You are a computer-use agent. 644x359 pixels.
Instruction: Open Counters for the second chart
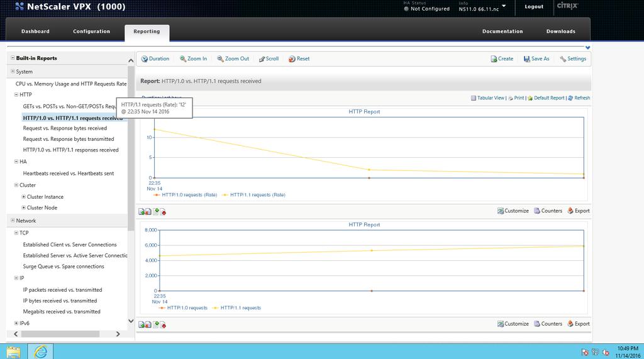click(x=548, y=324)
